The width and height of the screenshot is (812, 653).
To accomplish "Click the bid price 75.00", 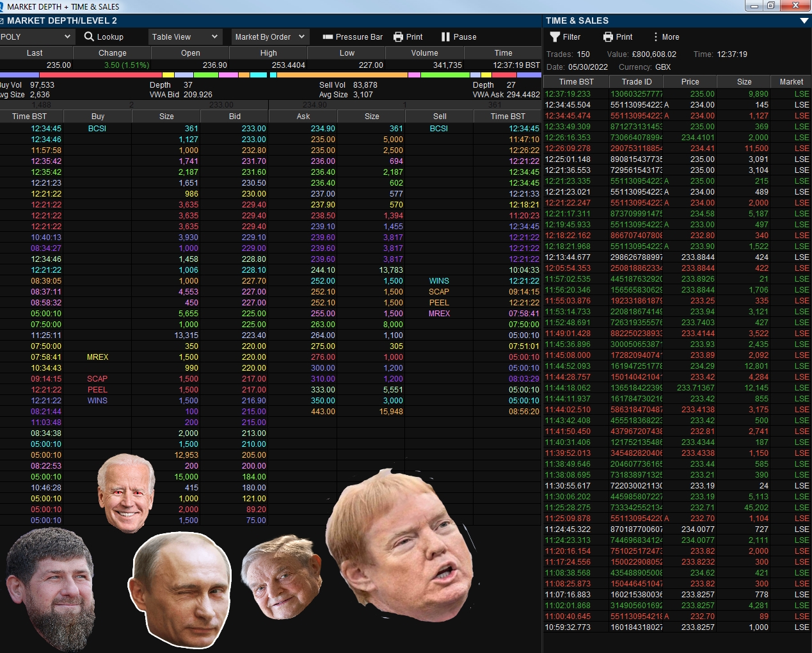I will (256, 520).
